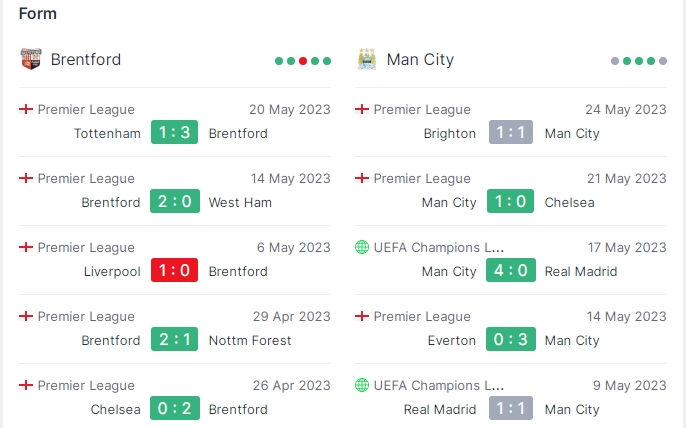
Task: Click the Real Madrid name in 17 May match
Action: [x=581, y=272]
